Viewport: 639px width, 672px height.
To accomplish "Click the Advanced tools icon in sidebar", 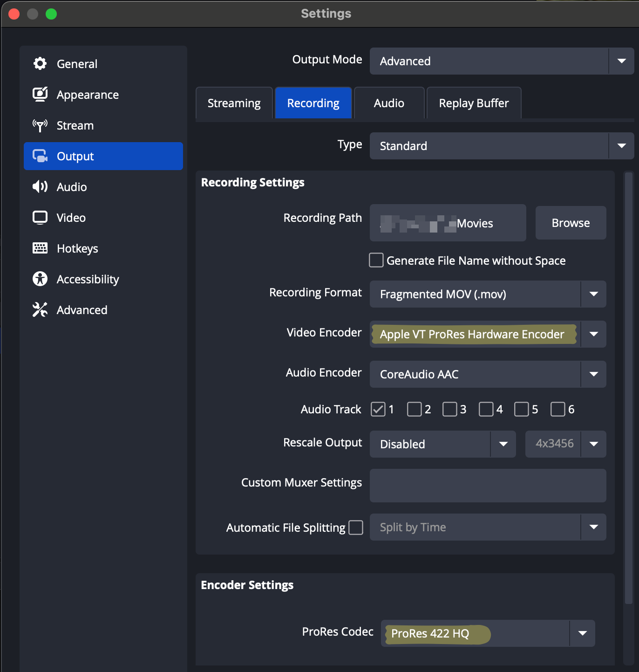I will coord(40,309).
